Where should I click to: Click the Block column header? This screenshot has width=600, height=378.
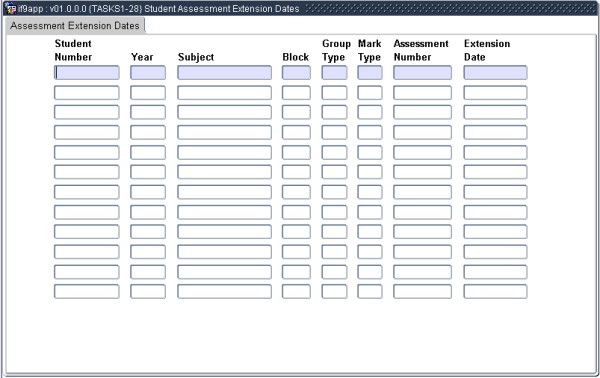point(295,57)
